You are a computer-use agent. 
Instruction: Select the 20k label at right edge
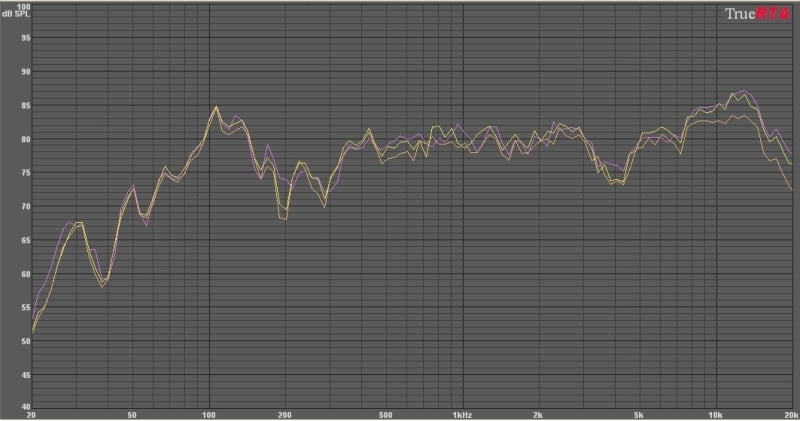[789, 414]
